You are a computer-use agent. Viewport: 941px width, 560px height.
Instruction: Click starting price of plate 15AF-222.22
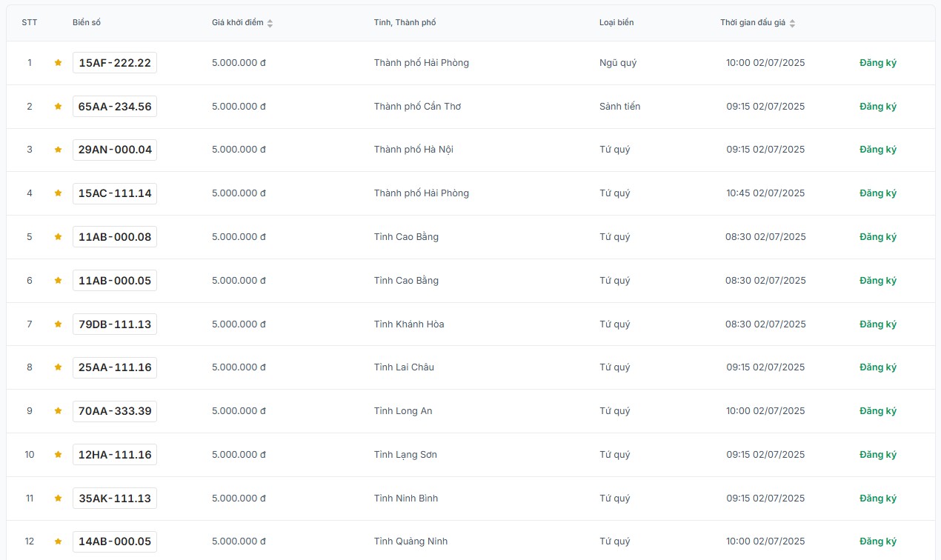(x=239, y=63)
